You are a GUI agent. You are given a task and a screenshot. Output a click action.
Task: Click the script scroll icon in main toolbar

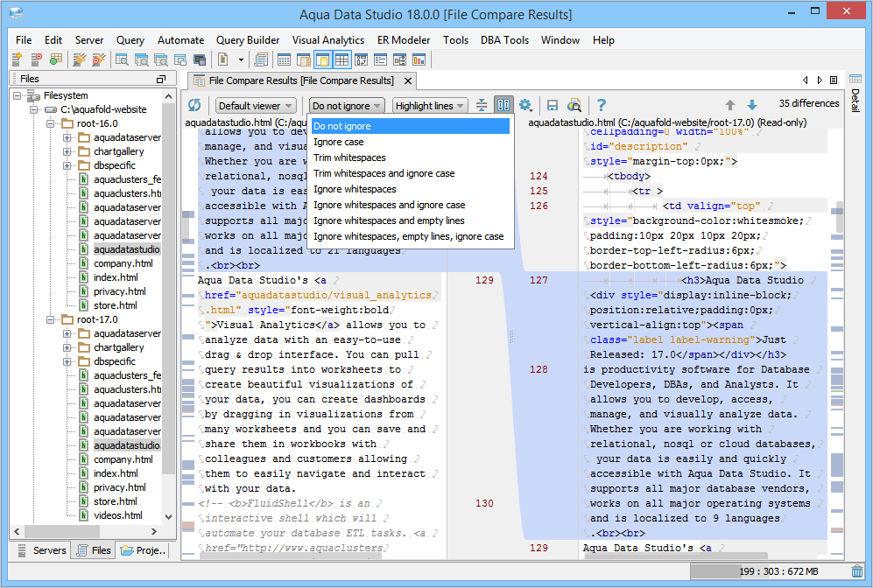(261, 59)
